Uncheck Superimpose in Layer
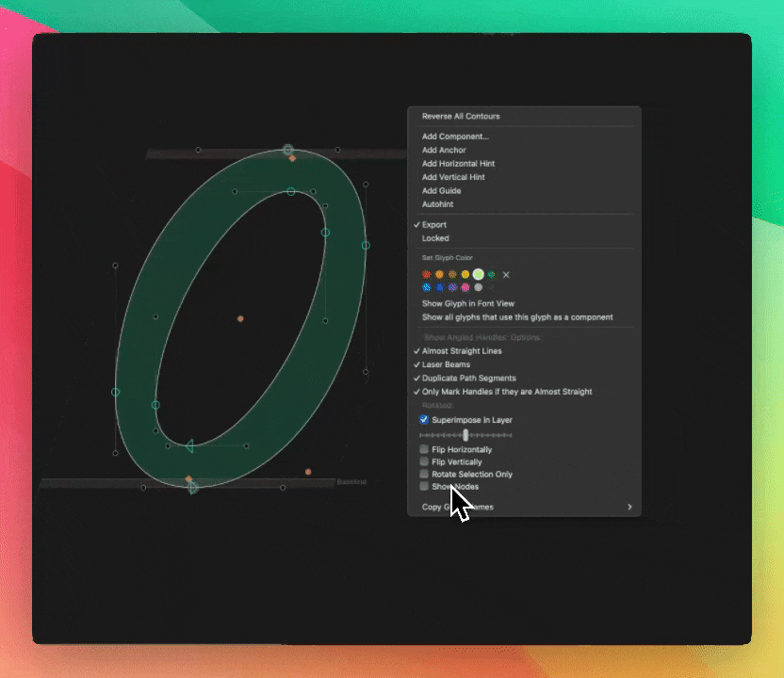 (x=424, y=420)
